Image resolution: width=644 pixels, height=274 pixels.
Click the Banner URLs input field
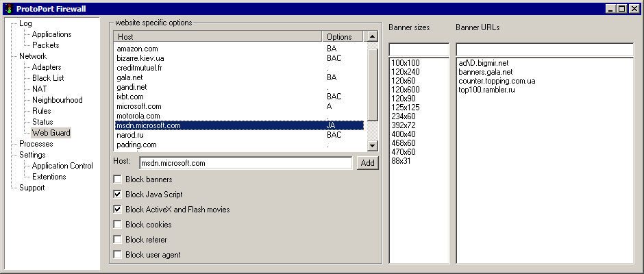point(545,50)
